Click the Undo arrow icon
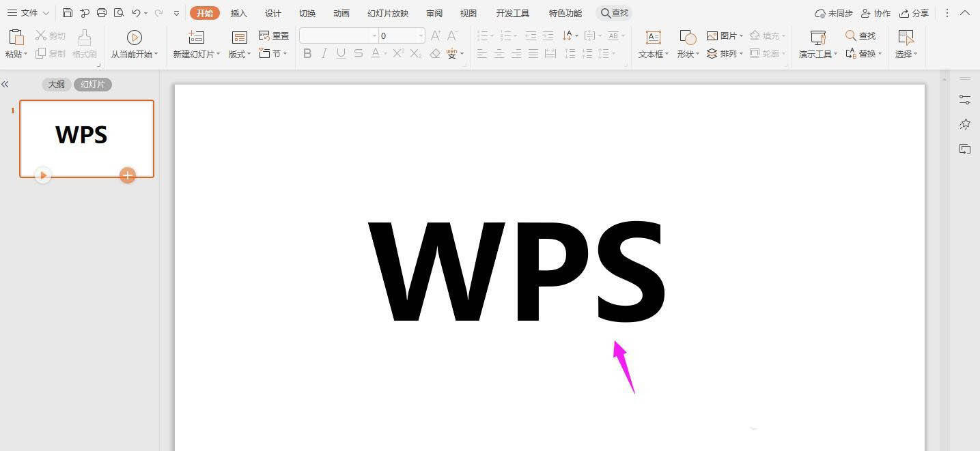The height and width of the screenshot is (451, 980). [136, 13]
